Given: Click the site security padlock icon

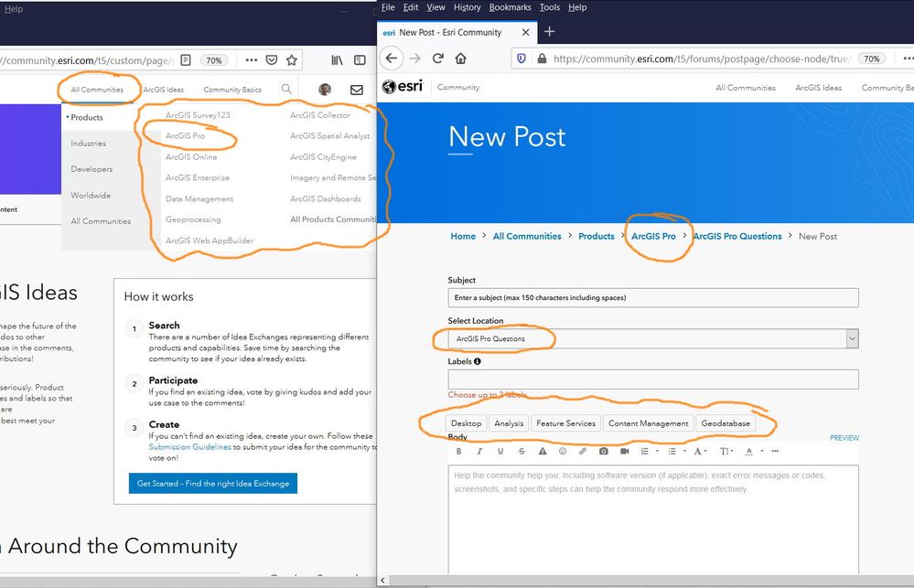Looking at the screenshot, I should (x=542, y=59).
